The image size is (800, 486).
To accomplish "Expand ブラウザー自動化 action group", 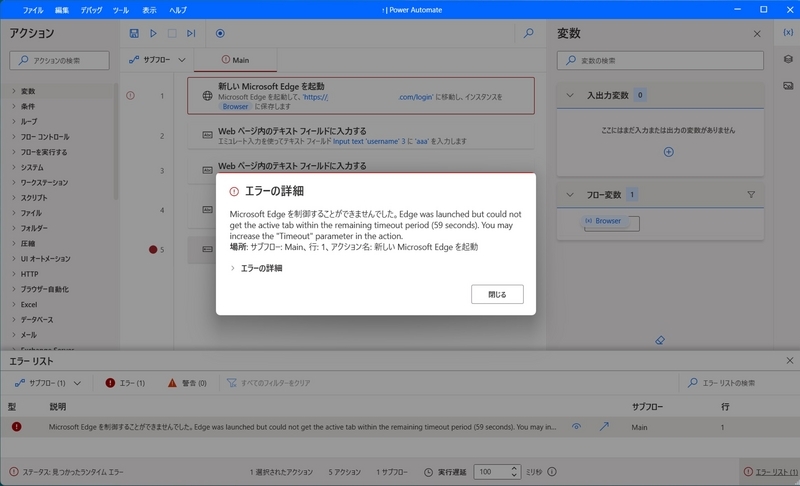I will coord(14,289).
